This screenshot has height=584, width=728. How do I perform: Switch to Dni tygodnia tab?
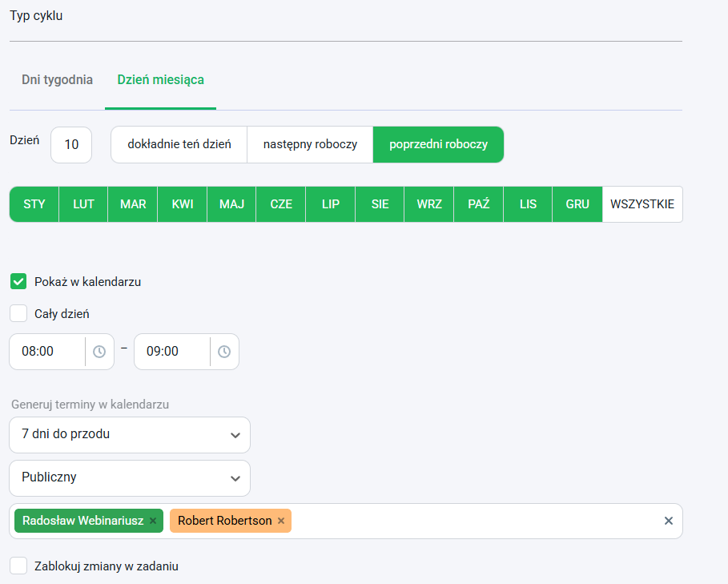tap(57, 80)
